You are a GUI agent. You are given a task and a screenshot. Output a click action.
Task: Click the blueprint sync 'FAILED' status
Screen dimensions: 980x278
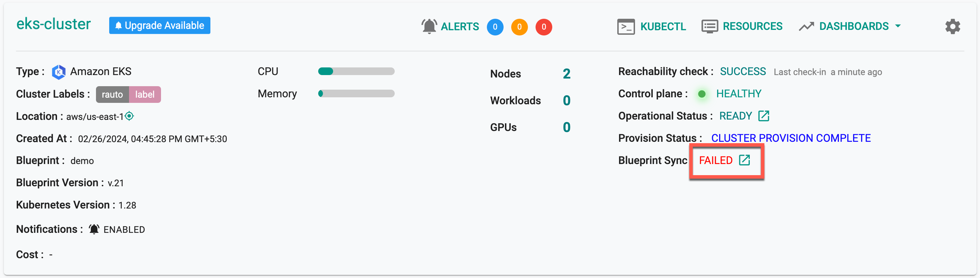click(716, 161)
